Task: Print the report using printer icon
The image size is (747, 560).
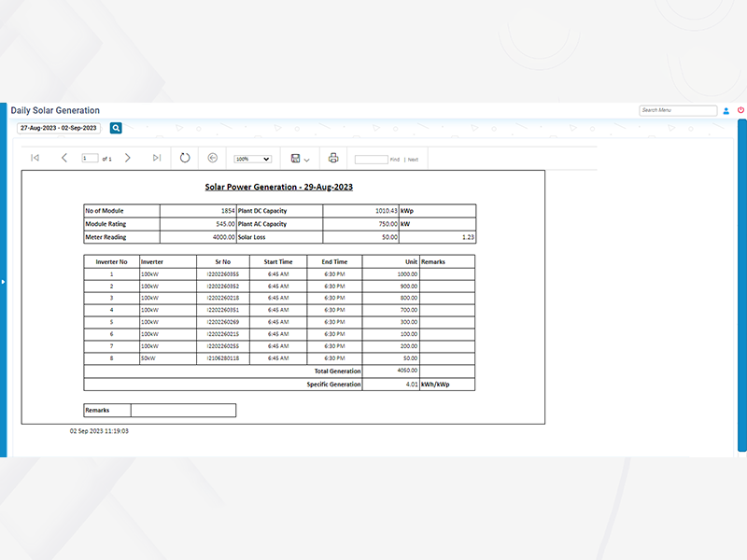Action: tap(333, 158)
